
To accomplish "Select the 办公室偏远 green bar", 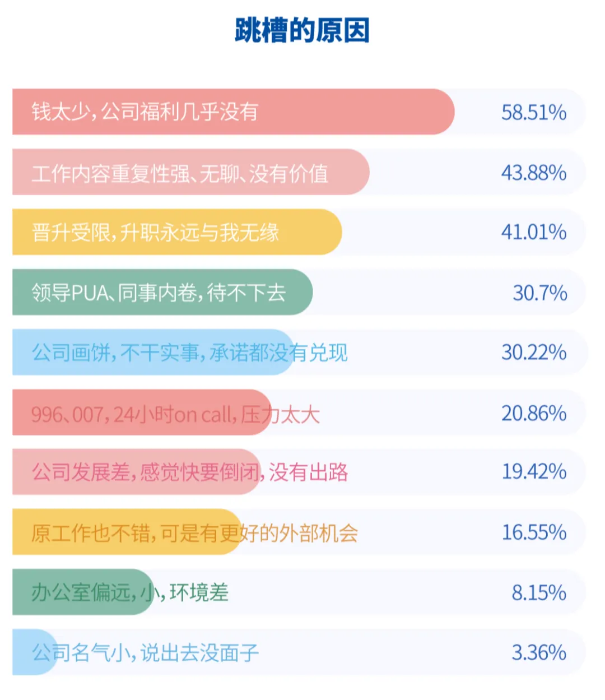I will pos(83,592).
